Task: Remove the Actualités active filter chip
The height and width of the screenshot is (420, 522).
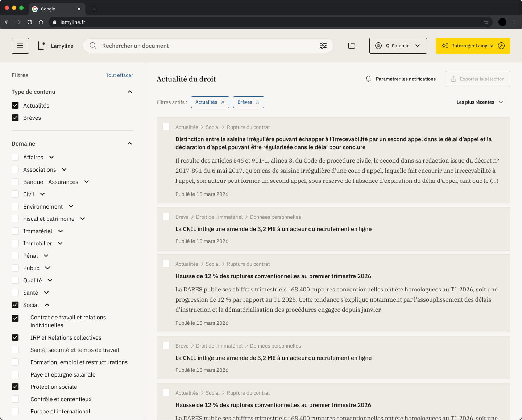Action: (223, 102)
